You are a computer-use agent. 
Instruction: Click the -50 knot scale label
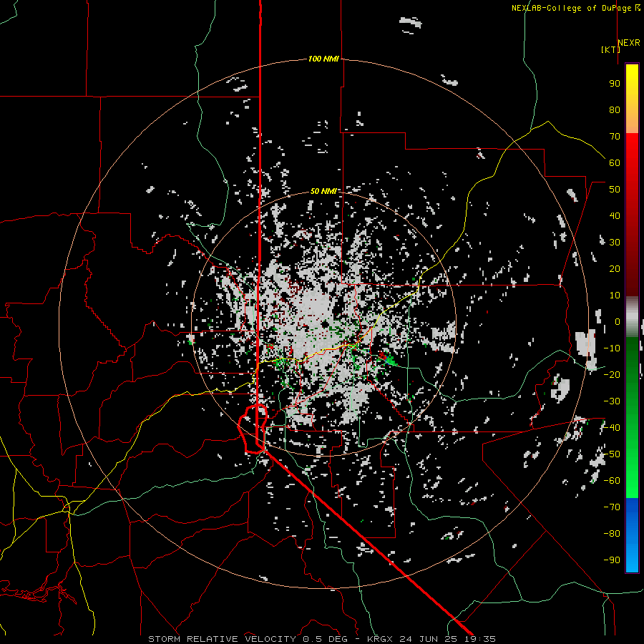pyautogui.click(x=612, y=454)
